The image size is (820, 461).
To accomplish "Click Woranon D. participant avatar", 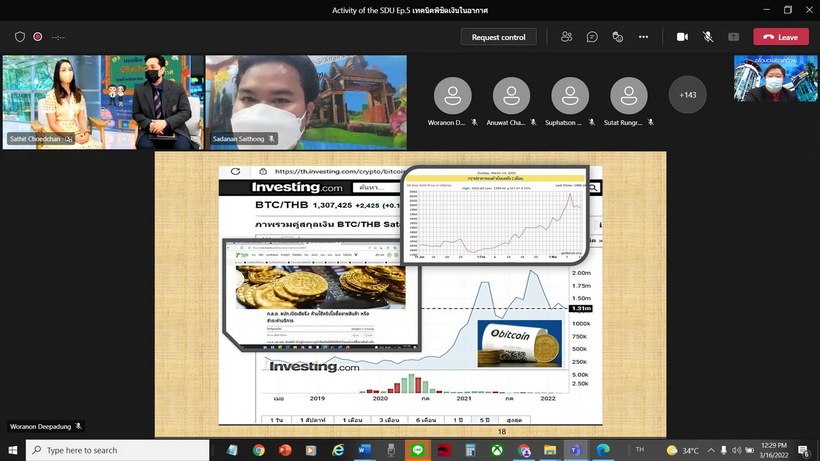I will [454, 96].
